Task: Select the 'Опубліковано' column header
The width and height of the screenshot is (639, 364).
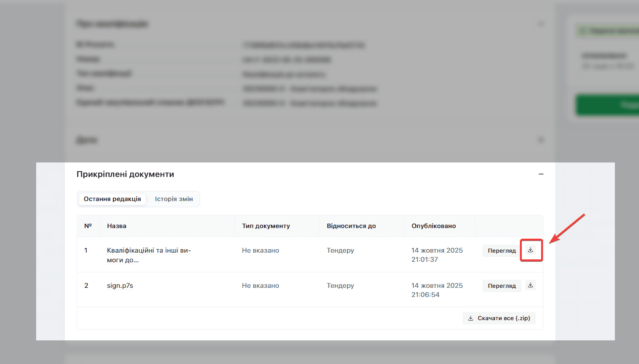Action: (434, 226)
